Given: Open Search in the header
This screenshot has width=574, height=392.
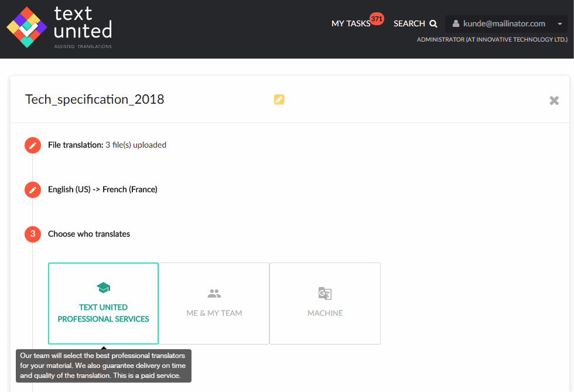Looking at the screenshot, I should 415,24.
